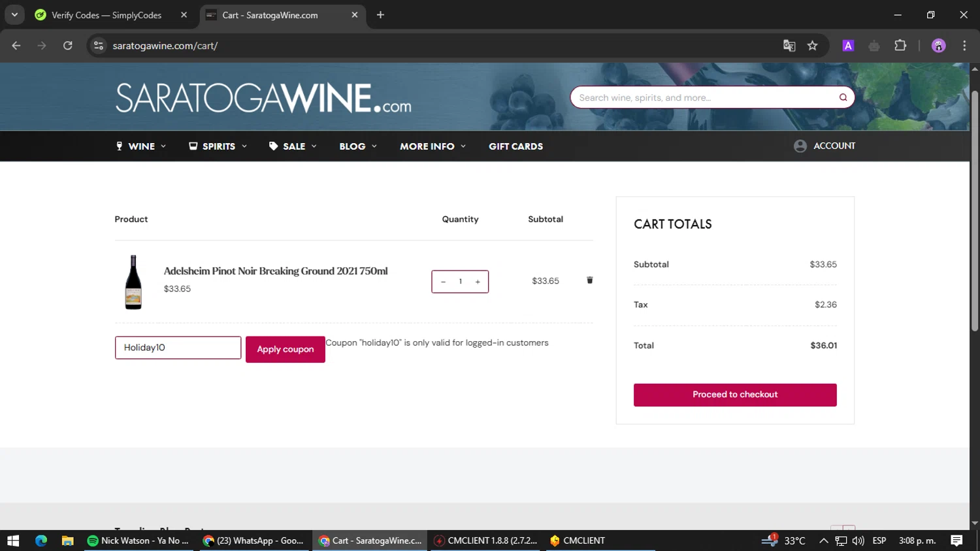Viewport: 980px width, 551px height.
Task: Open Chrome three-dot menu
Action: coord(964,46)
